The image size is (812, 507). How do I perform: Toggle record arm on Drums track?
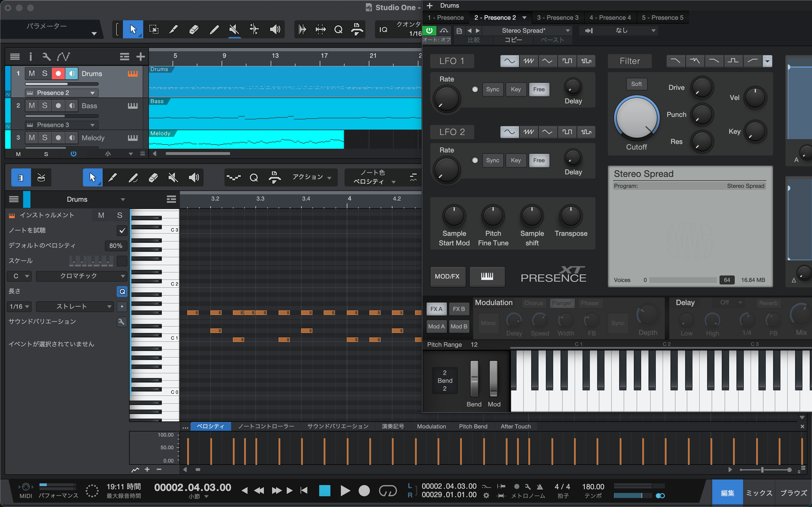pyautogui.click(x=58, y=74)
